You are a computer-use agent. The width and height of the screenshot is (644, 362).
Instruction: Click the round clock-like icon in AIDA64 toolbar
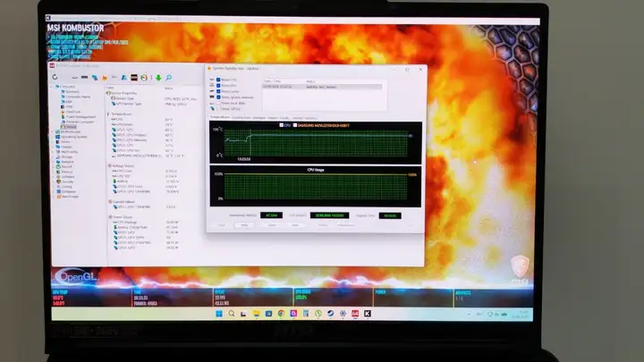(144, 78)
